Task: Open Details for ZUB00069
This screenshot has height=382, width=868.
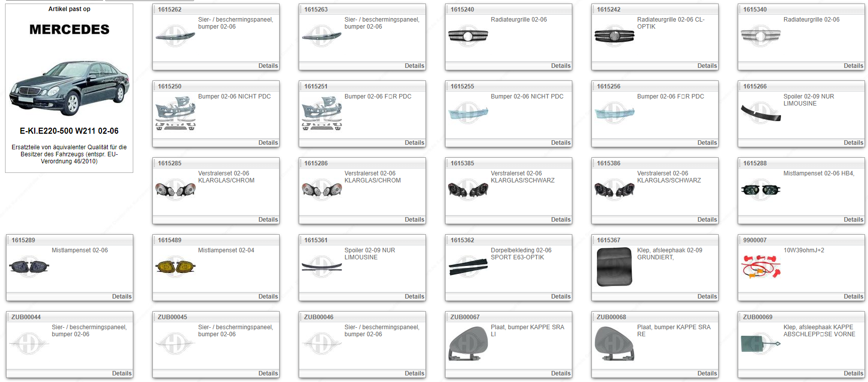Action: [x=853, y=373]
